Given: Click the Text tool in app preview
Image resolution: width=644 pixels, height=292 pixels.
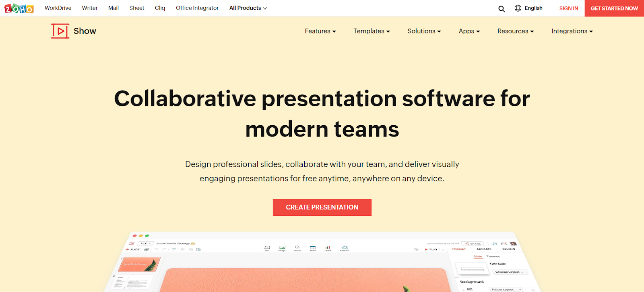Looking at the screenshot, I should (267, 248).
